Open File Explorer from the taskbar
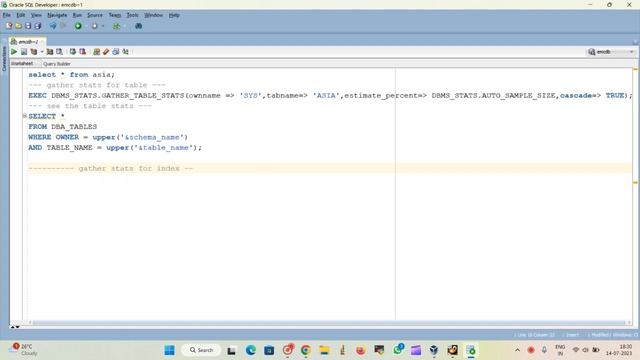 click(324, 350)
